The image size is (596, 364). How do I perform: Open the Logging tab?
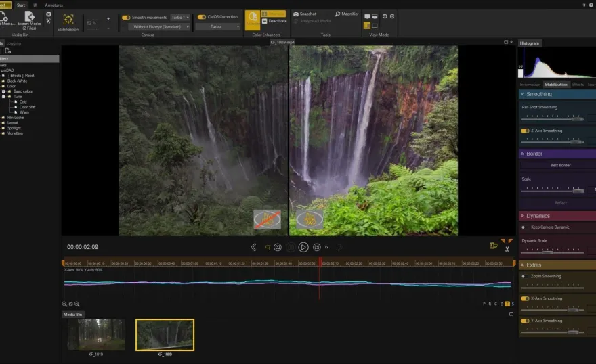tap(14, 43)
